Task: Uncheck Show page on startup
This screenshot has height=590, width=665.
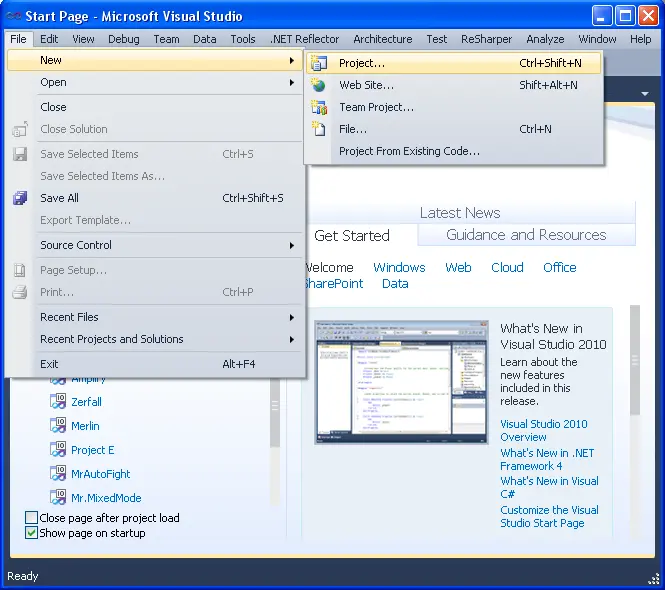Action: [31, 533]
